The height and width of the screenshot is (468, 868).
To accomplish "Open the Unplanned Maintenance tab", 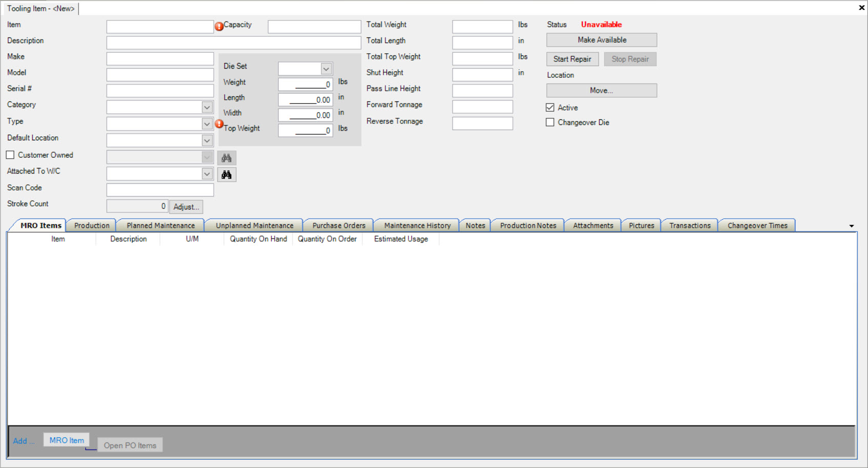I will [x=255, y=225].
